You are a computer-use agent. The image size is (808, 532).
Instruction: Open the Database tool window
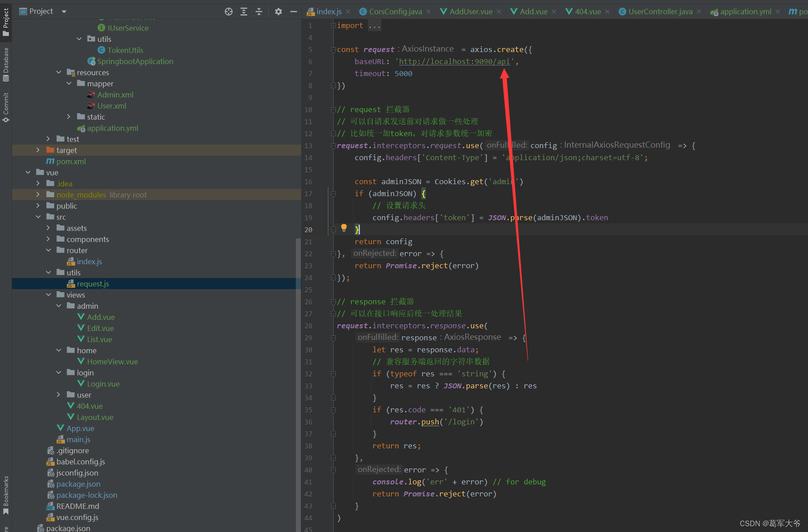click(x=6, y=64)
